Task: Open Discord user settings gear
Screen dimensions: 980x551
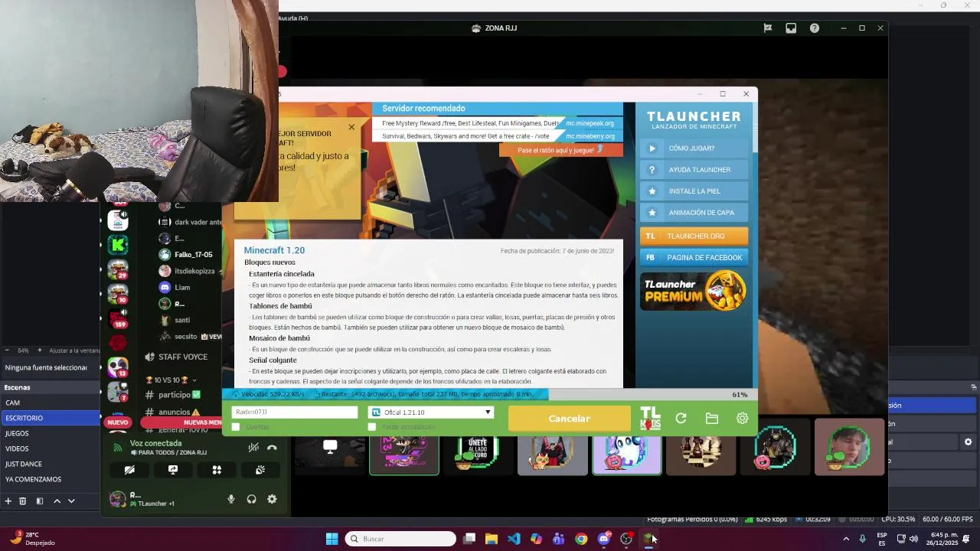Action: [x=272, y=499]
